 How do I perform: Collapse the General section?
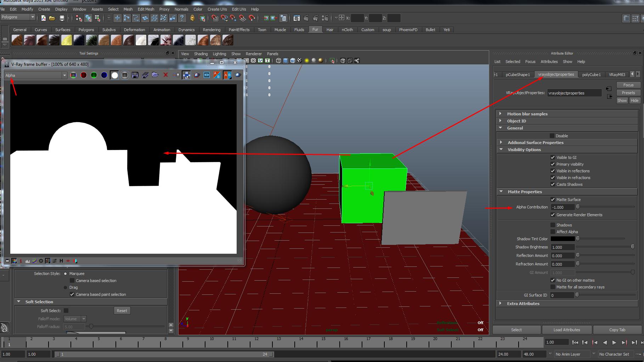pyautogui.click(x=500, y=128)
